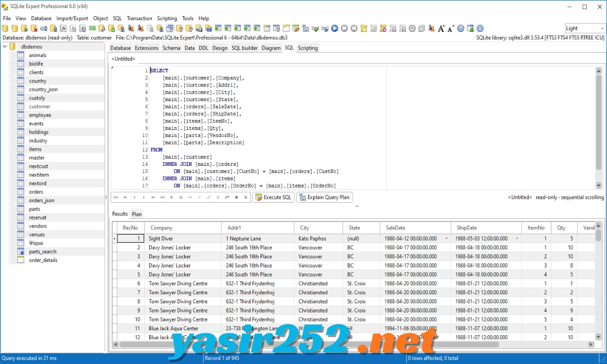Select the customer table in tree
607x364 pixels.
39,106
